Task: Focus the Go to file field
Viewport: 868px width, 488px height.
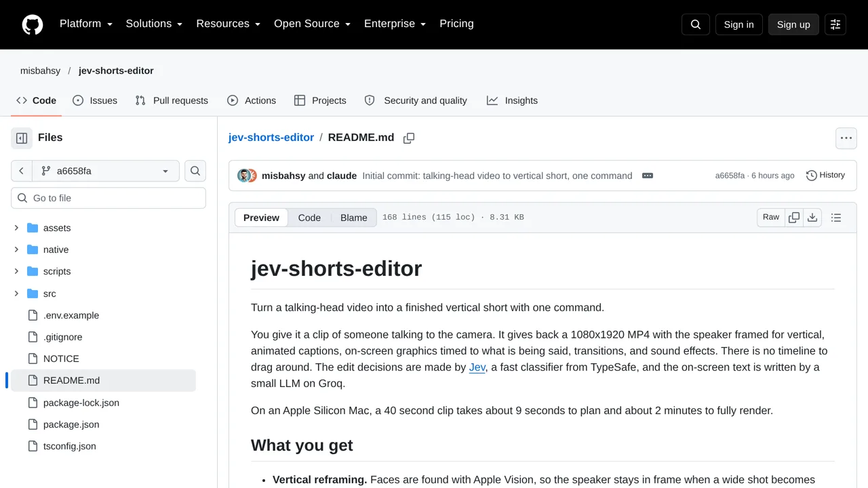Action: click(x=108, y=198)
